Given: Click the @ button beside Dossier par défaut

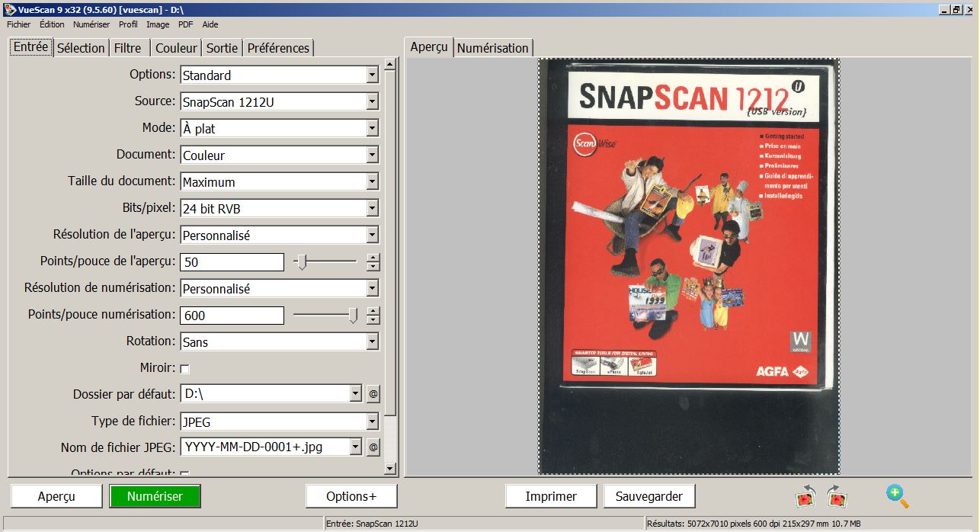Looking at the screenshot, I should 373,394.
